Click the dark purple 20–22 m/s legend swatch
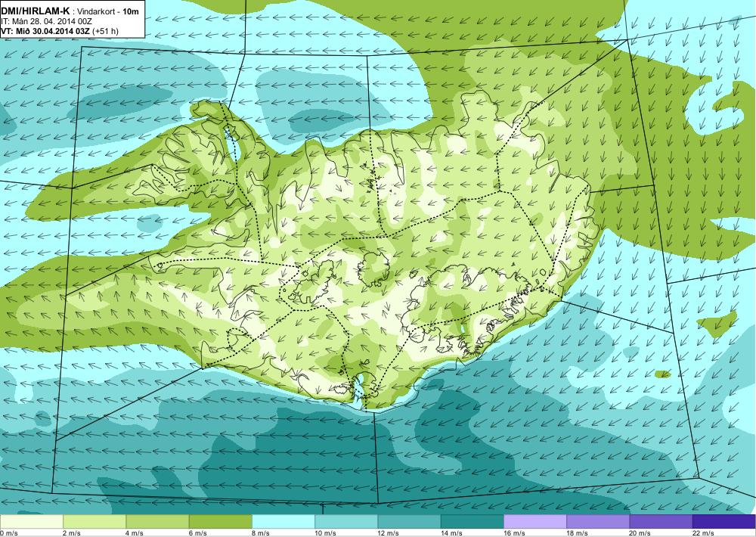Image resolution: width=756 pixels, height=537 pixels. pos(661,522)
